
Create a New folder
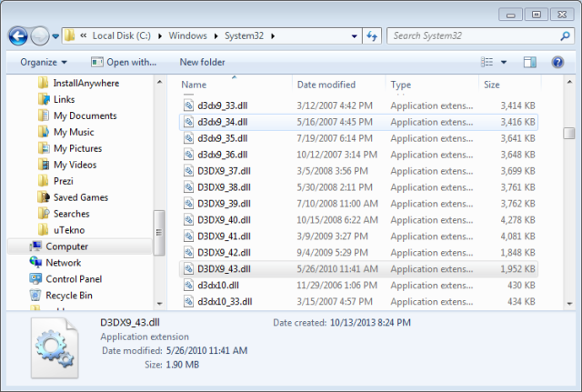202,62
